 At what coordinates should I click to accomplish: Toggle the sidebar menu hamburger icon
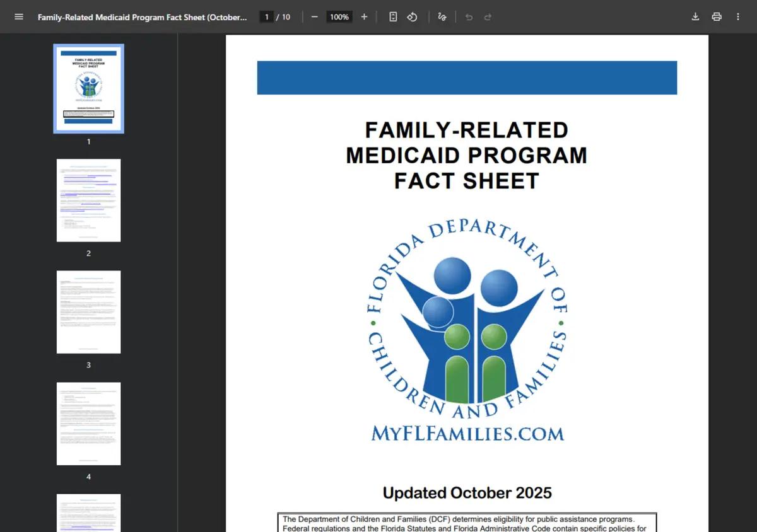point(19,17)
